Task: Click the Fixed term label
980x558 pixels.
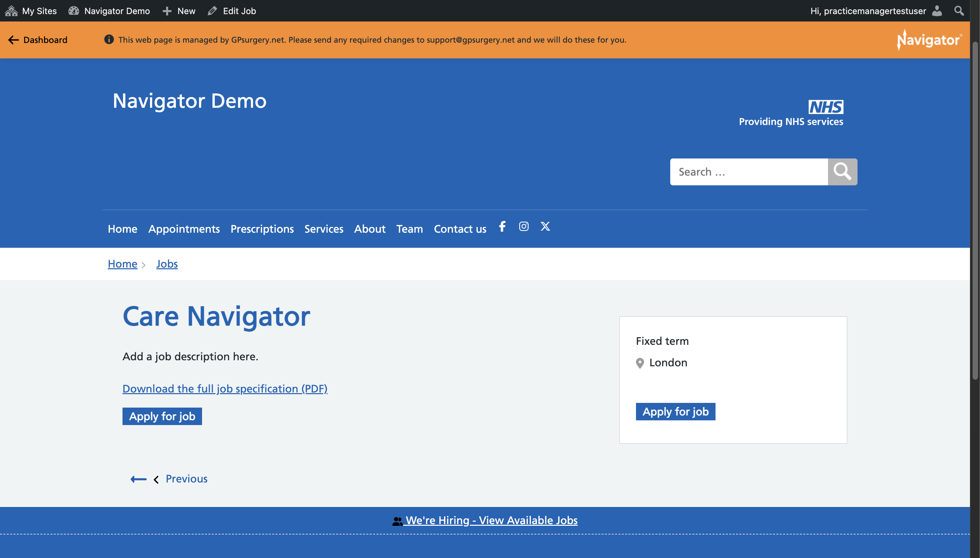Action: (663, 341)
